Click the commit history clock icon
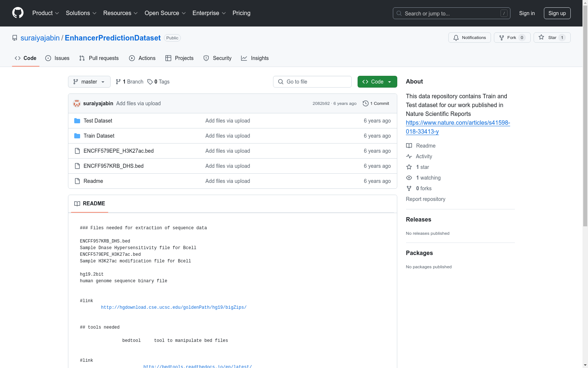588x368 pixels. (x=365, y=103)
